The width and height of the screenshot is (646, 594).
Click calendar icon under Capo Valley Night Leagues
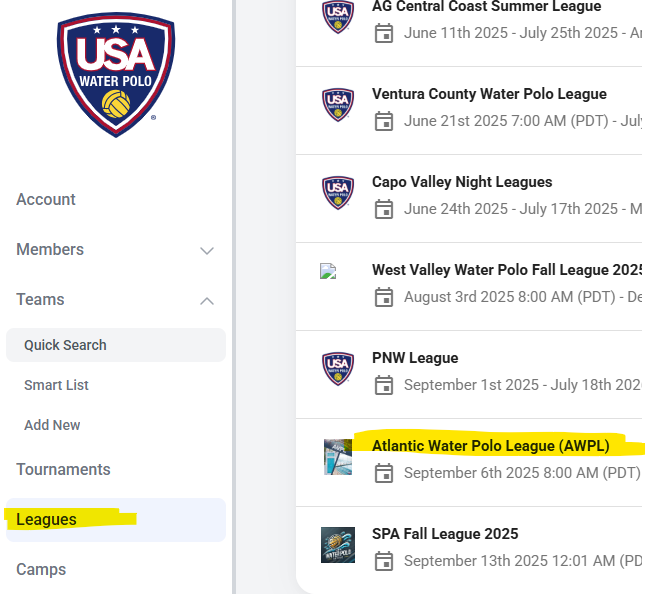point(384,209)
